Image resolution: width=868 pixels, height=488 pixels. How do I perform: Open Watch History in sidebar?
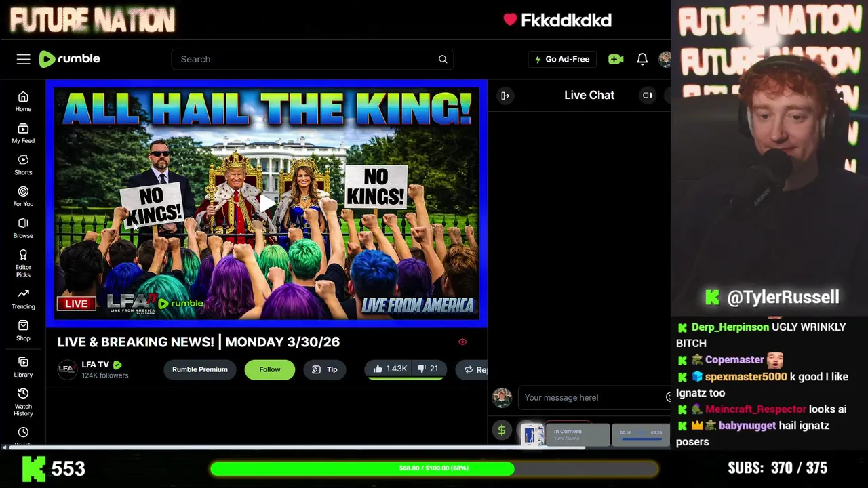(x=23, y=403)
